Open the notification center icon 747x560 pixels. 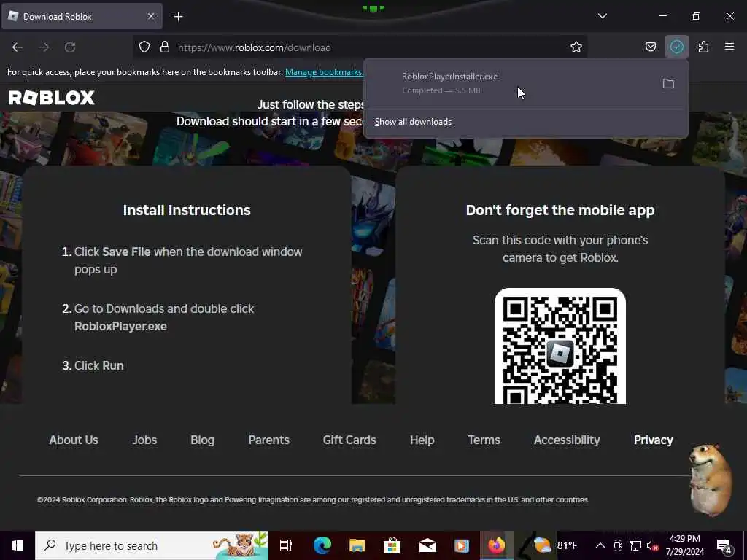(x=724, y=545)
